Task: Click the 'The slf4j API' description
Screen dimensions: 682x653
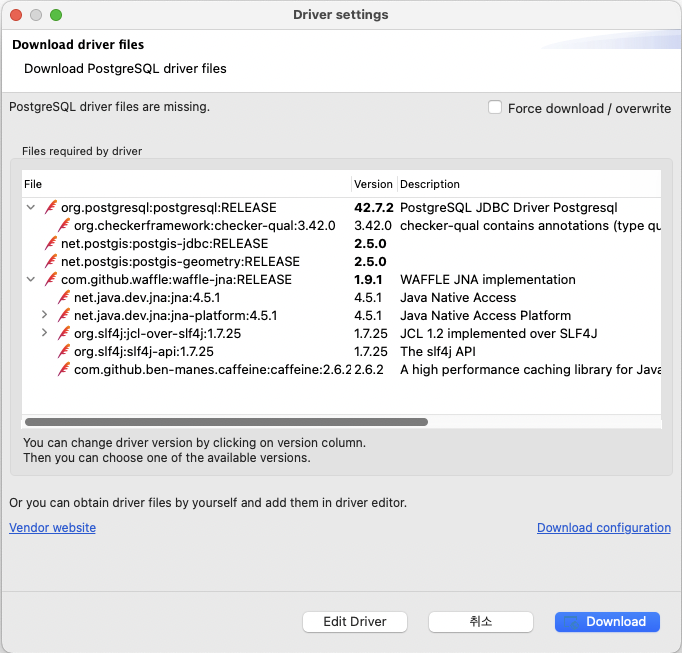Action: point(438,352)
